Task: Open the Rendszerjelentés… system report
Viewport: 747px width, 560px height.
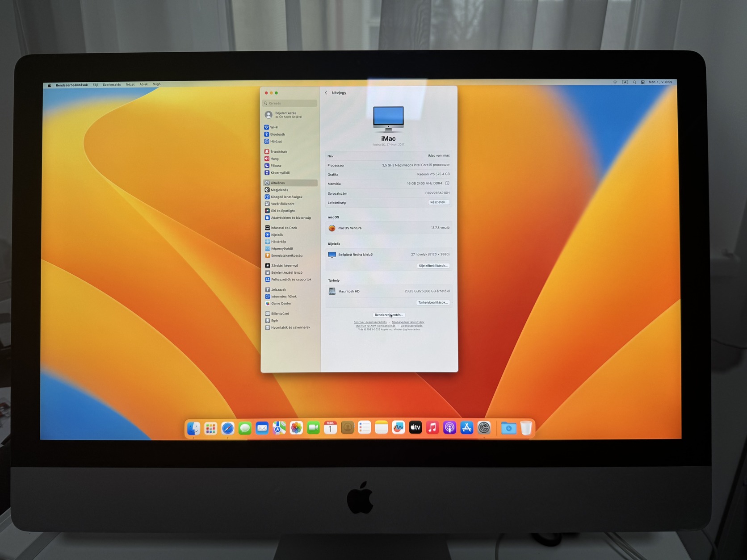Action: pyautogui.click(x=389, y=315)
